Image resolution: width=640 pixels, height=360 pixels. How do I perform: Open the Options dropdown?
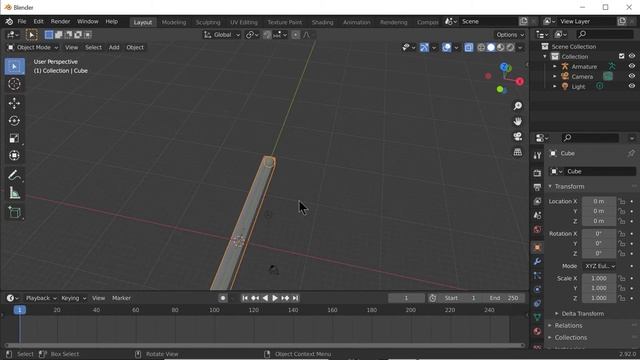click(x=510, y=35)
